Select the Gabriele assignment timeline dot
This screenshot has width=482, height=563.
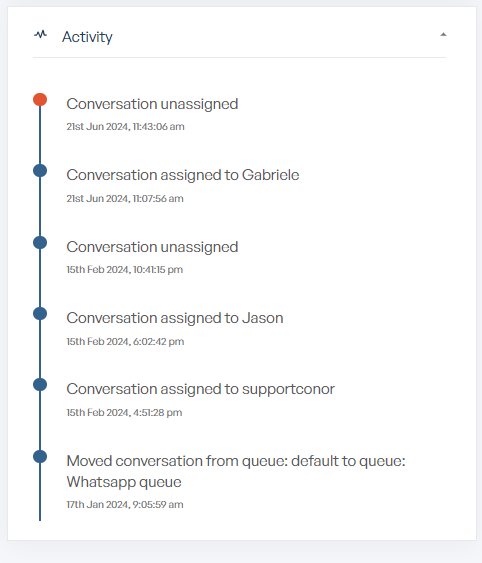pyautogui.click(x=40, y=171)
